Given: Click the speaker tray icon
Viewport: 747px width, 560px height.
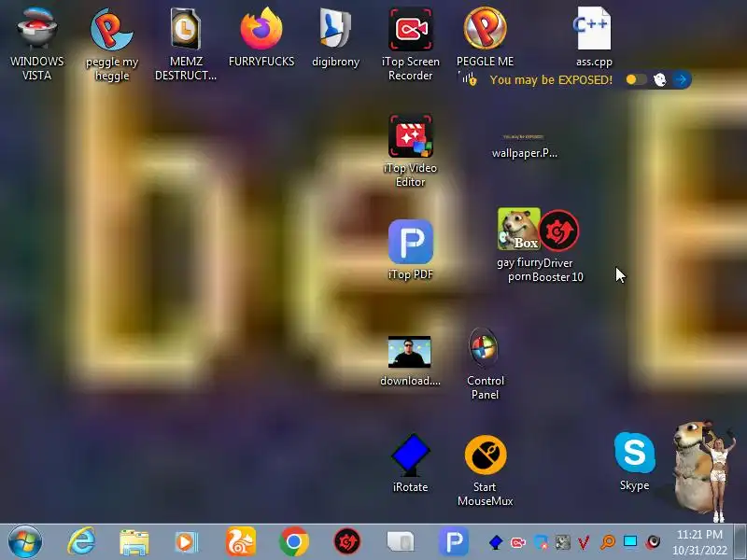Looking at the screenshot, I should (x=653, y=542).
